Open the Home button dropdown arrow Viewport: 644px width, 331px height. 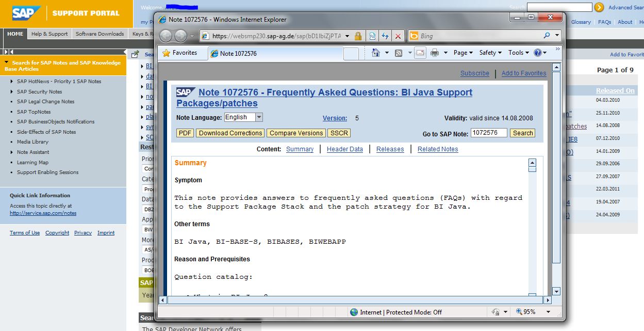click(x=387, y=53)
